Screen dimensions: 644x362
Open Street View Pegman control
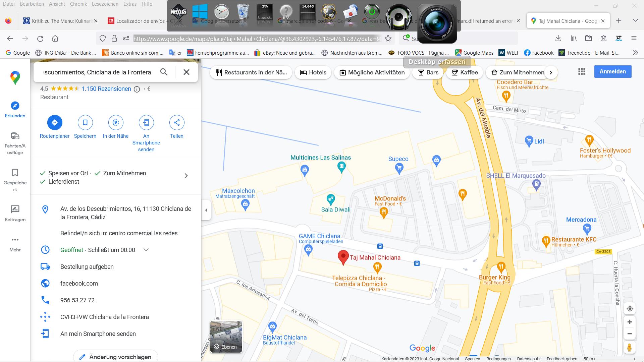pyautogui.click(x=630, y=348)
